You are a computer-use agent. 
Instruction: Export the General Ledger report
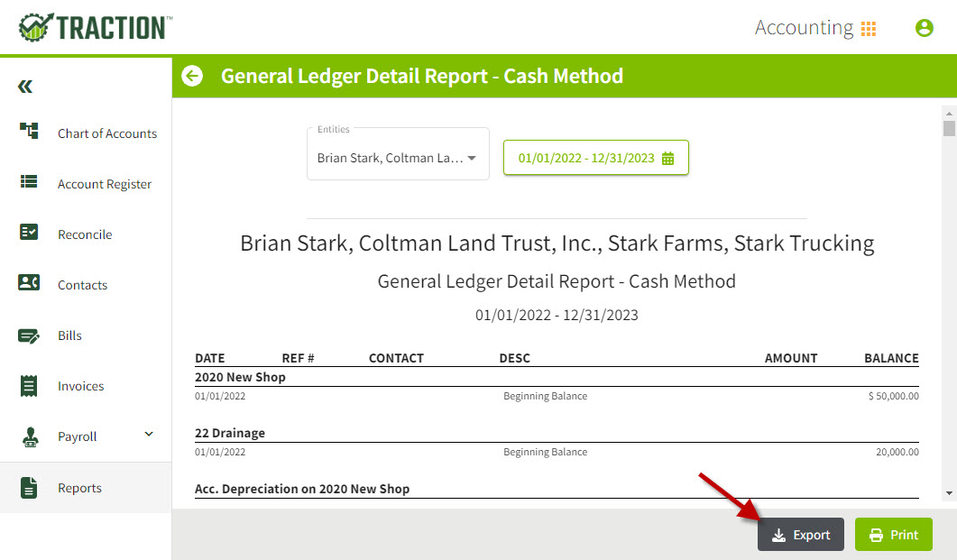(800, 534)
